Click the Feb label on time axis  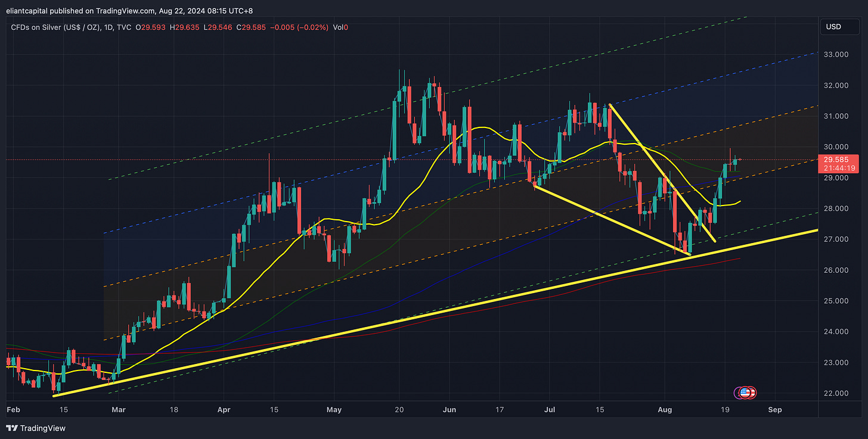tap(12, 410)
